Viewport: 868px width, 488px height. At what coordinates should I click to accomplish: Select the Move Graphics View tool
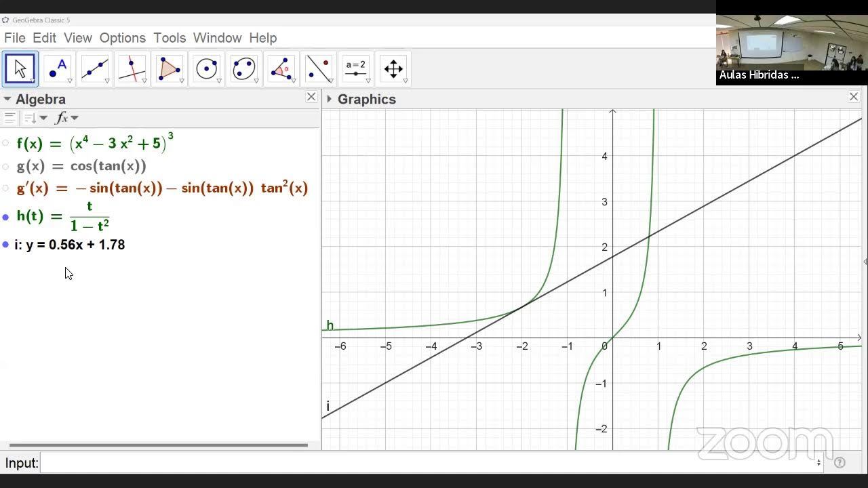(393, 68)
